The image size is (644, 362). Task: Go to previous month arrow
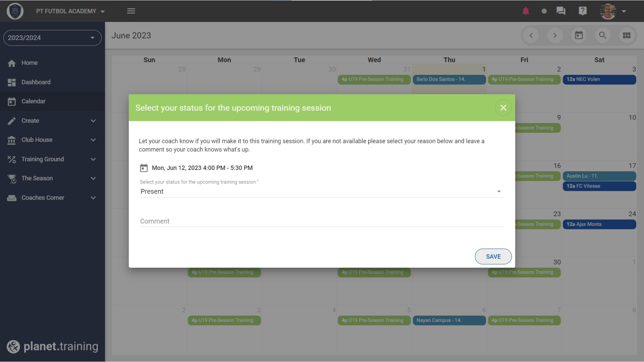pyautogui.click(x=531, y=35)
